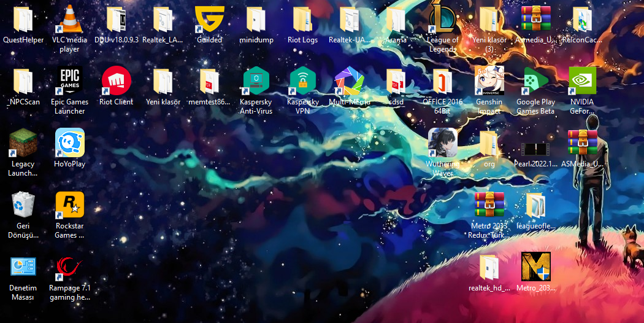Viewport: 644px width, 323px height.
Task: Select the Arama folder icon
Action: [x=396, y=19]
